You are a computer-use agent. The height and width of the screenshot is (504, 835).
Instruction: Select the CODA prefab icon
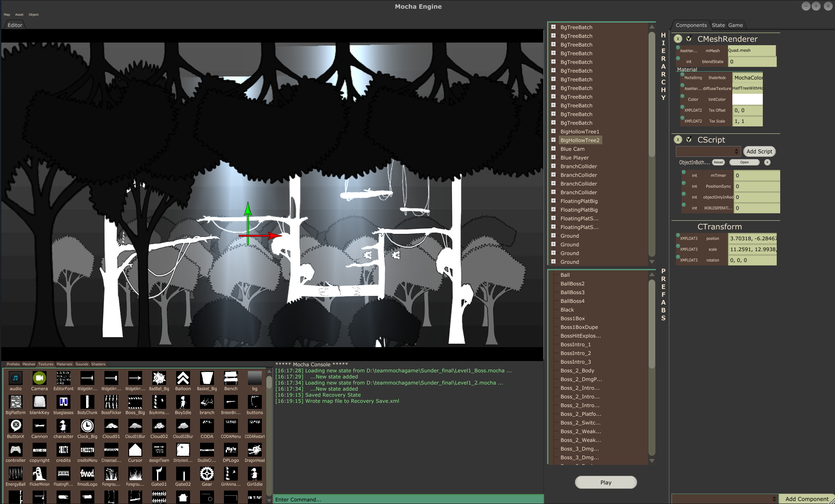(x=207, y=426)
